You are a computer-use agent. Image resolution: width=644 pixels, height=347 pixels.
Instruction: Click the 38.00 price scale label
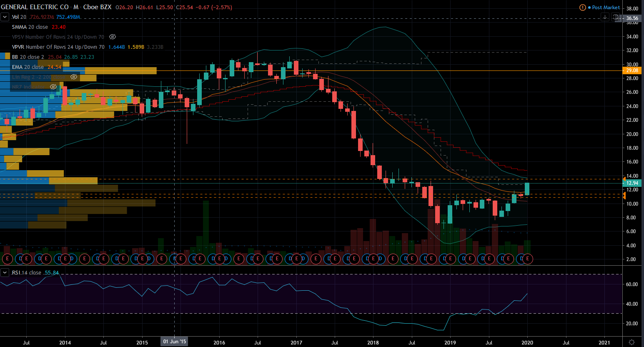[632, 9]
